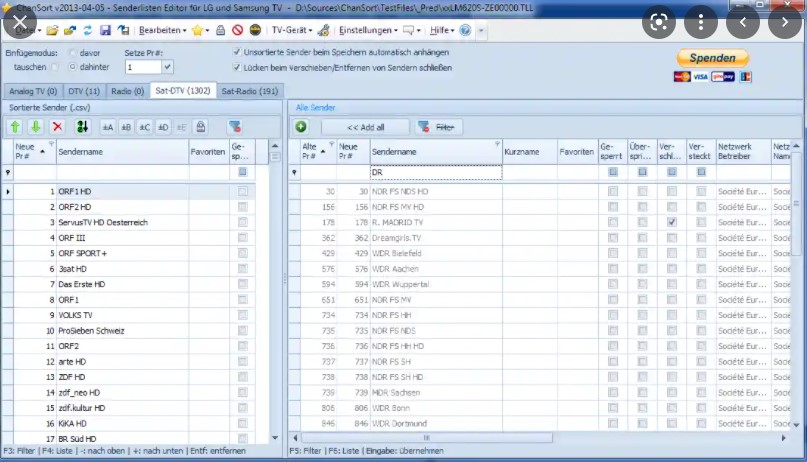Click the Filter button in Alle Sender

(439, 127)
